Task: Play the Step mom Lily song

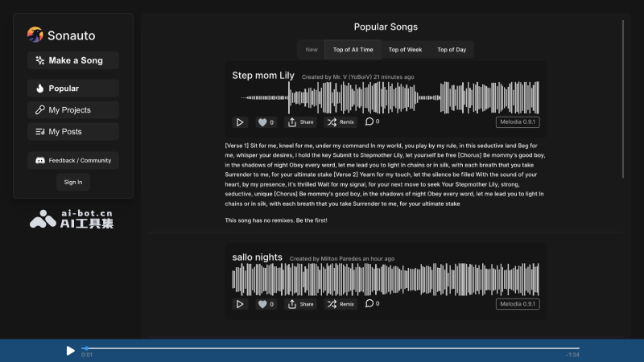Action: [x=240, y=122]
